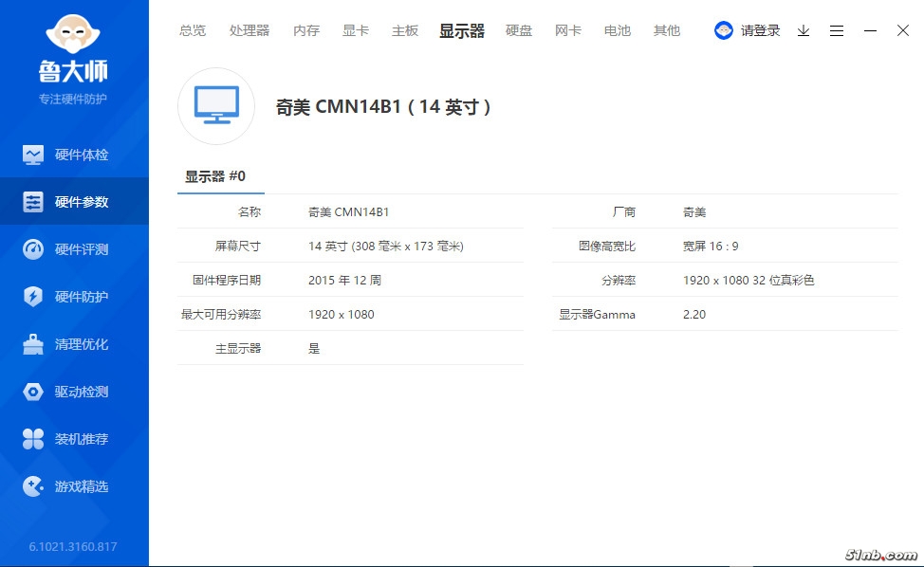924x567 pixels.
Task: Switch to the 主板 tab
Action: pyautogui.click(x=405, y=30)
